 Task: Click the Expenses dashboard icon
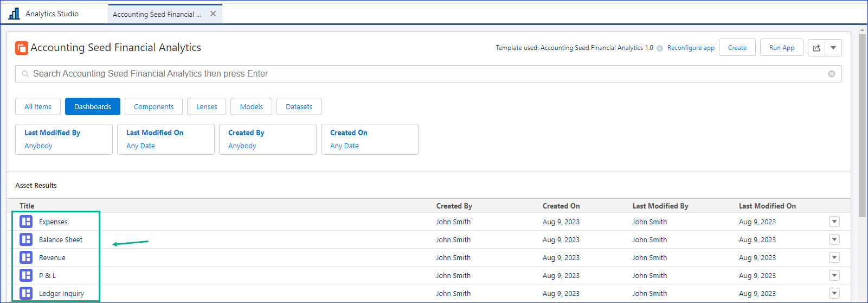pos(26,222)
